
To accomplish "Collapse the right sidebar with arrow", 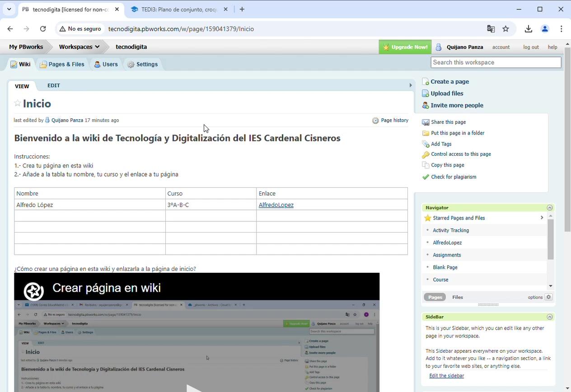I will (x=410, y=85).
